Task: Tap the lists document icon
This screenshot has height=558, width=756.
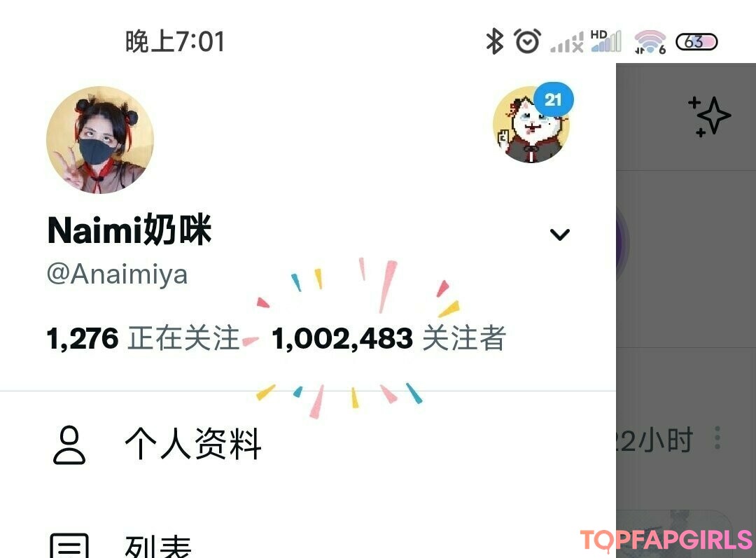Action: [69, 545]
